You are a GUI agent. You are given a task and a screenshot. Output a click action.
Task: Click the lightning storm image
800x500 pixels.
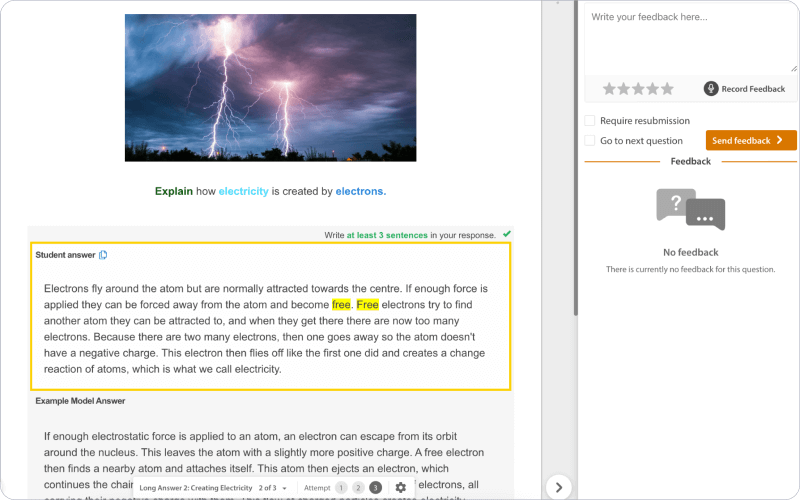coord(270,87)
